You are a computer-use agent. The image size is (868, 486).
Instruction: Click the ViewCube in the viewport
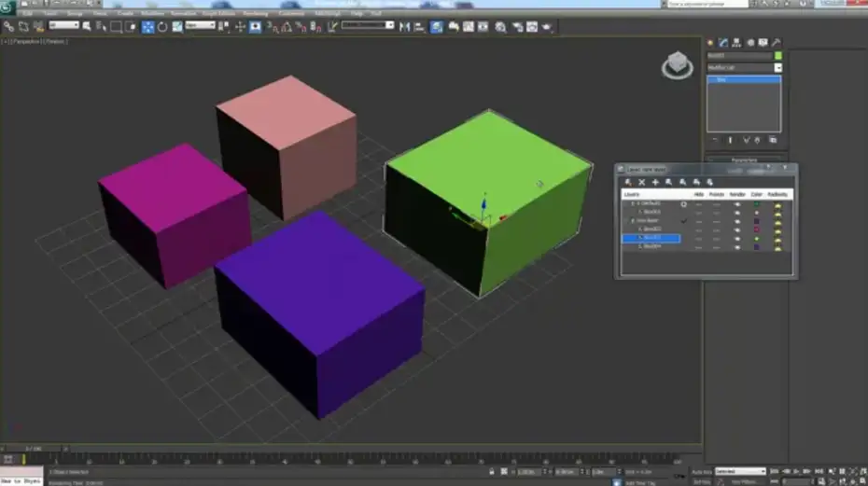click(677, 64)
